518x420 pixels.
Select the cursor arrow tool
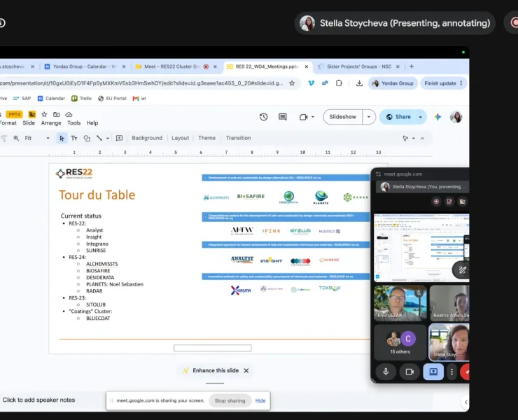click(62, 138)
